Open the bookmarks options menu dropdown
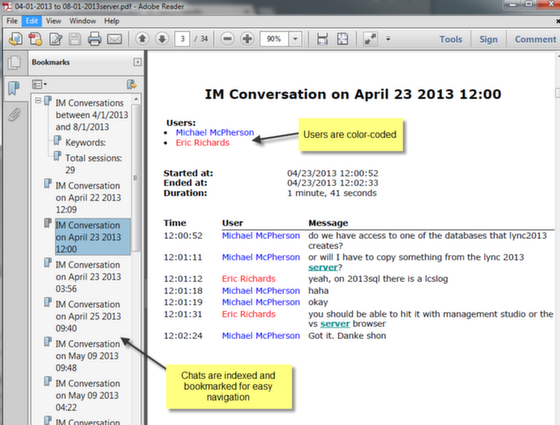 point(39,84)
